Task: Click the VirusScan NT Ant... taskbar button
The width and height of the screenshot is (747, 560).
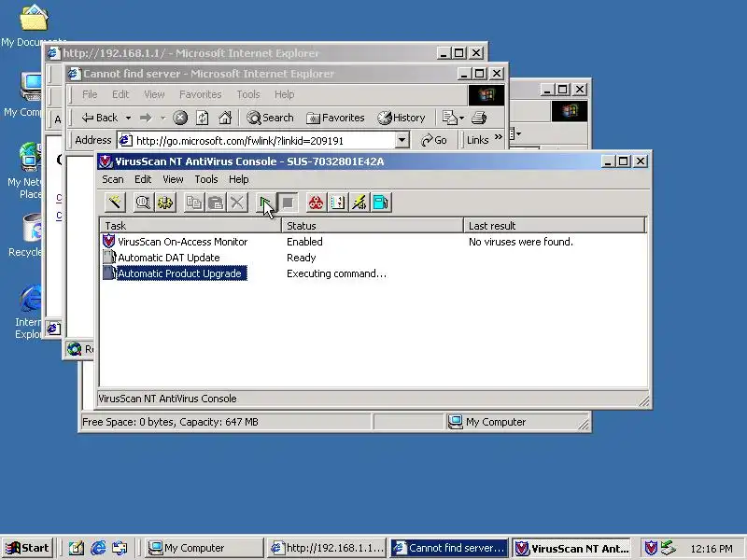Action: tap(571, 548)
